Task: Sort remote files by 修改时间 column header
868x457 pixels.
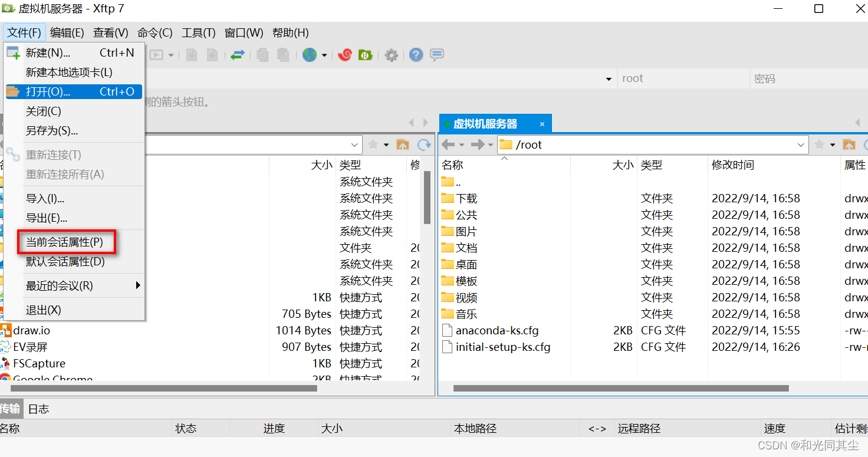Action: (x=774, y=165)
